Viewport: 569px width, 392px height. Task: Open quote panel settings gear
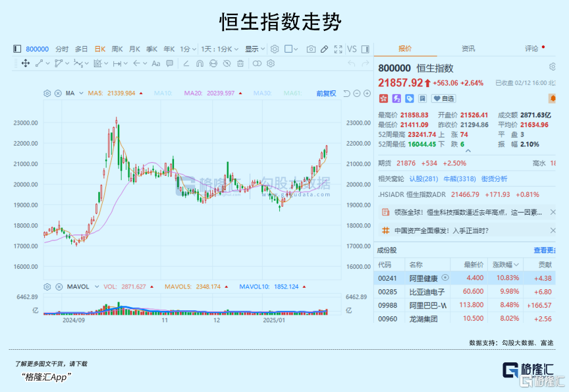[552, 67]
